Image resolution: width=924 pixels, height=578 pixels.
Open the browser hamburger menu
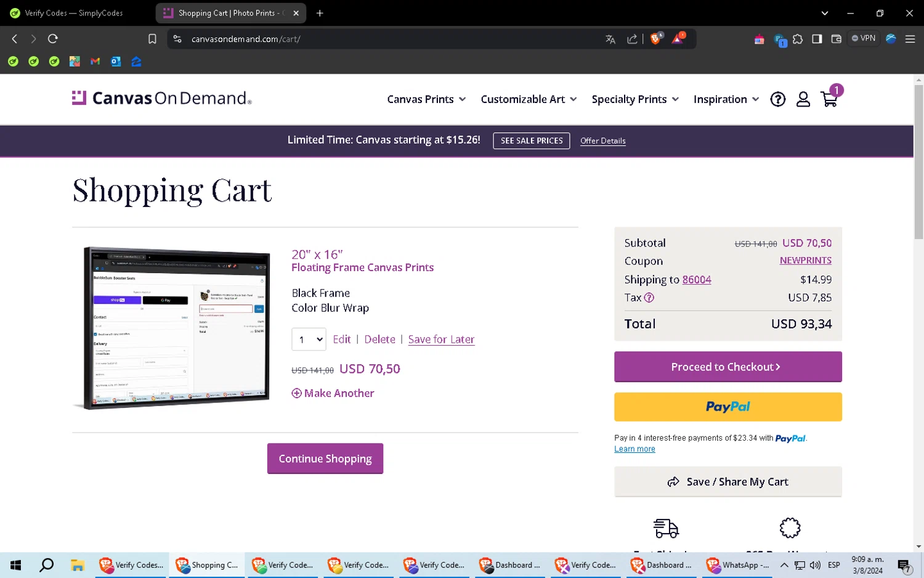pyautogui.click(x=910, y=39)
